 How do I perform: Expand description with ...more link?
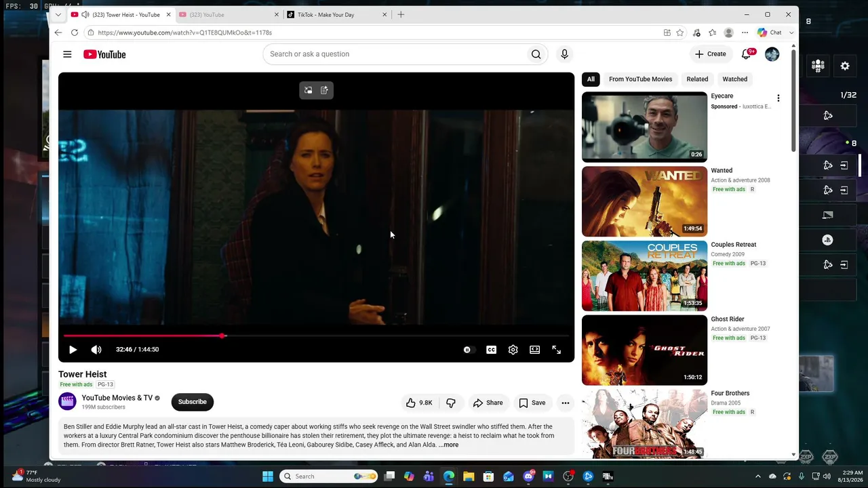coord(449,445)
